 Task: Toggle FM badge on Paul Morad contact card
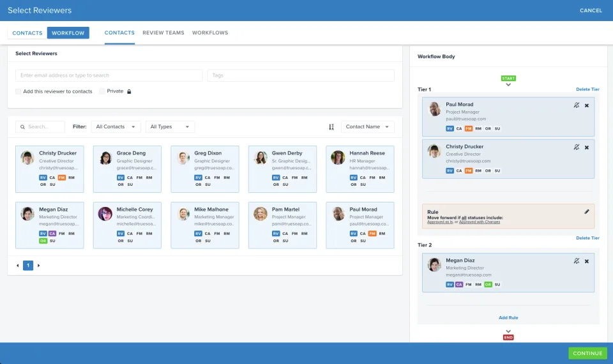(x=372, y=234)
